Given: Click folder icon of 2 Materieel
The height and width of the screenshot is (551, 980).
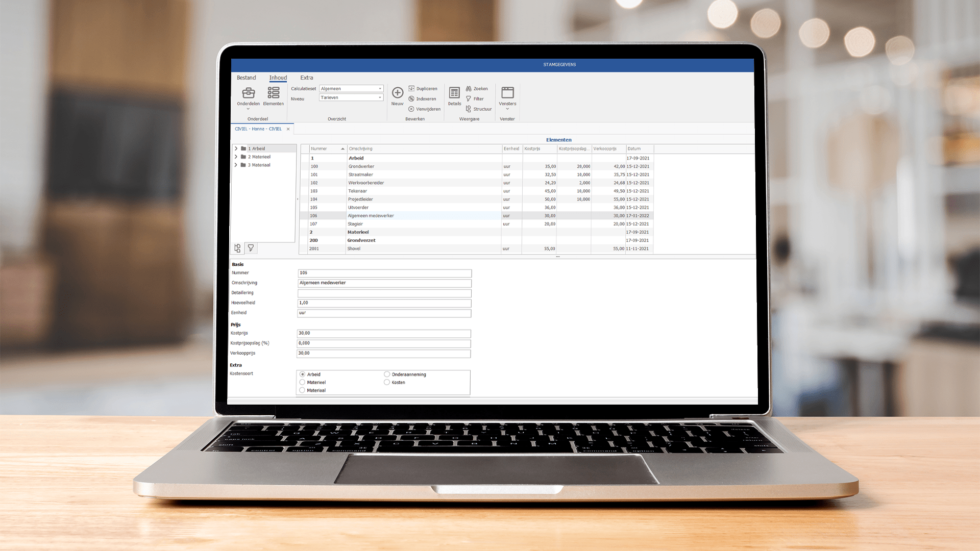Looking at the screenshot, I should [x=243, y=157].
